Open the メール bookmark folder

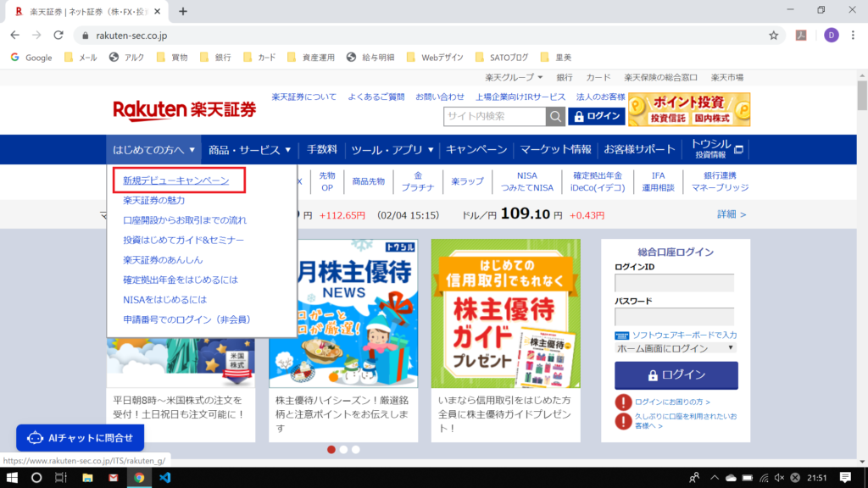[x=81, y=58]
